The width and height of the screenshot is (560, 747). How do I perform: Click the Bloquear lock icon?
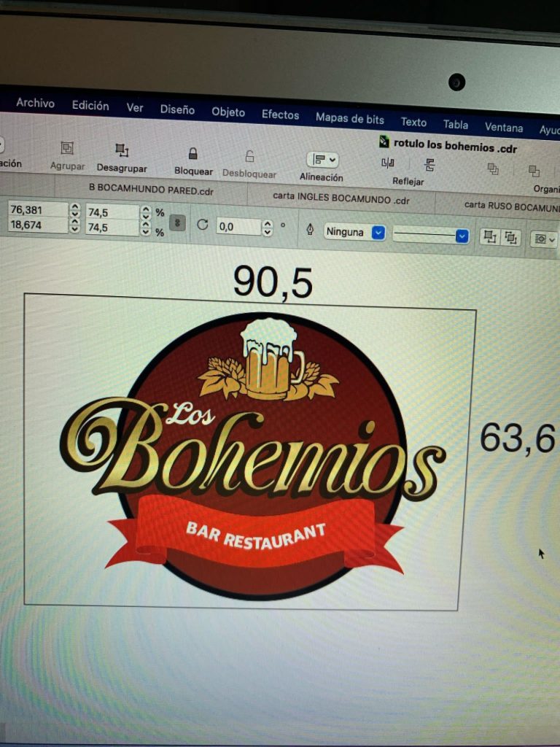pyautogui.click(x=193, y=154)
